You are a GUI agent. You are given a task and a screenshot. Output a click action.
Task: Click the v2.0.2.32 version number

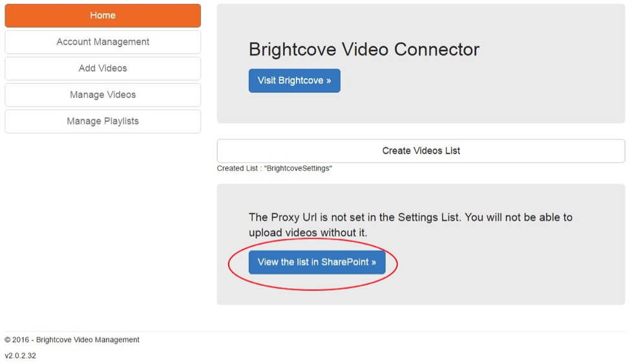point(20,356)
